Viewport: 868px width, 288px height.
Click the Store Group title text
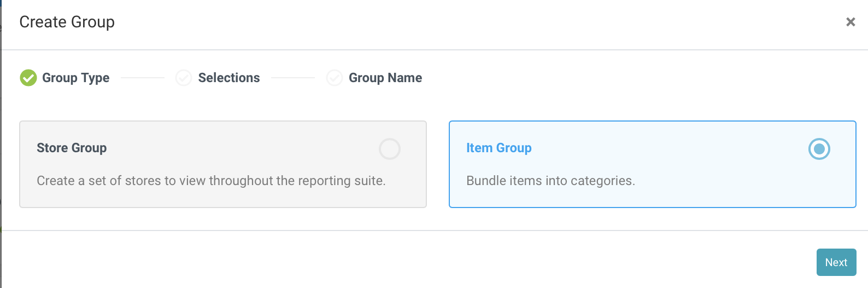(72, 148)
